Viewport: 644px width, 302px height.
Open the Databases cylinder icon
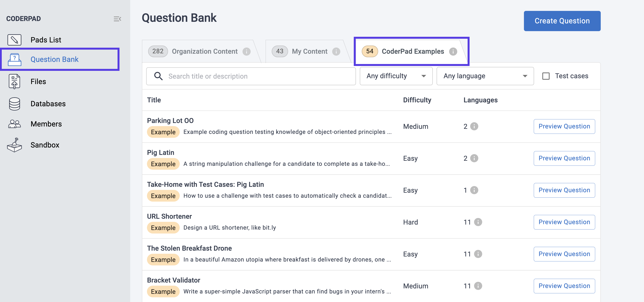coord(14,104)
